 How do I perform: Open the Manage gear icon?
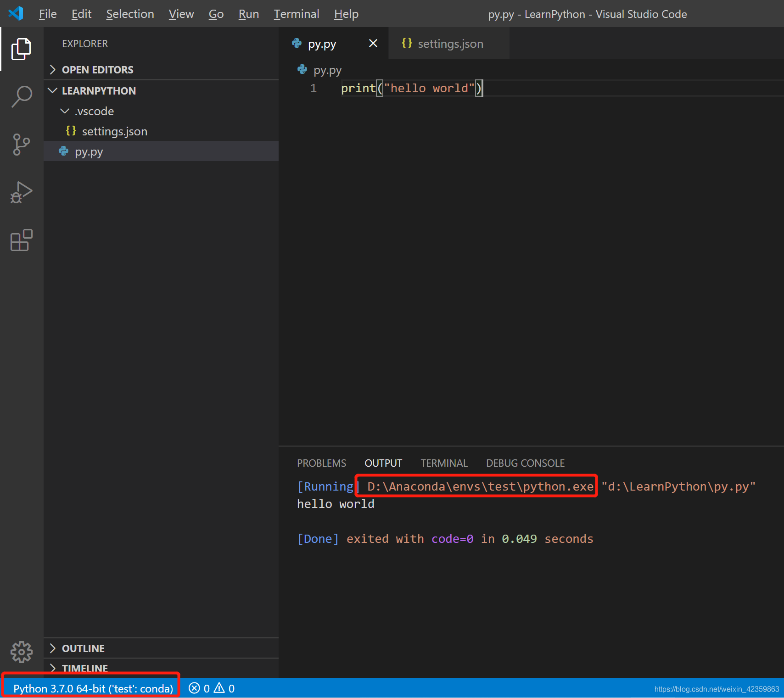coord(21,652)
